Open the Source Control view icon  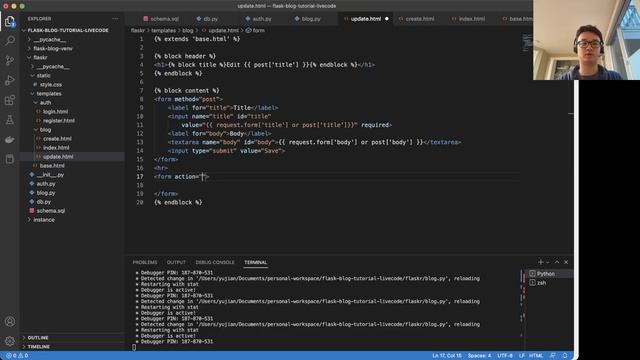10,60
